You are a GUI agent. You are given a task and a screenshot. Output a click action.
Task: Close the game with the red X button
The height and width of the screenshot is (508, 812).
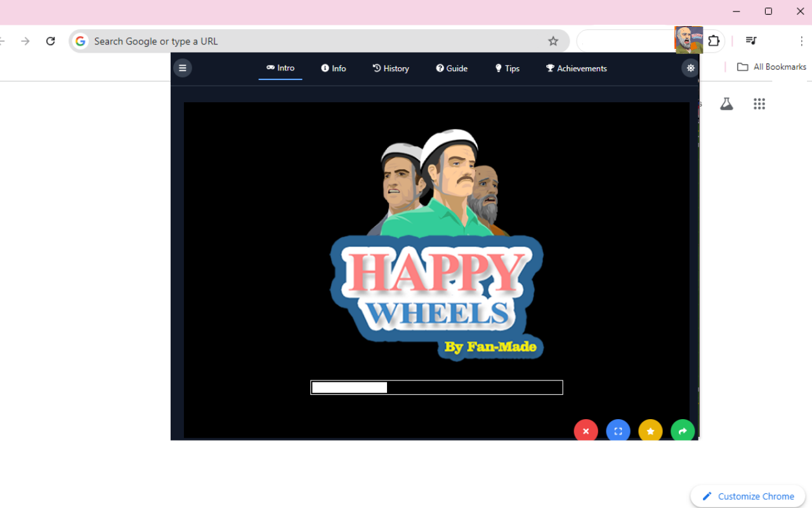click(586, 431)
